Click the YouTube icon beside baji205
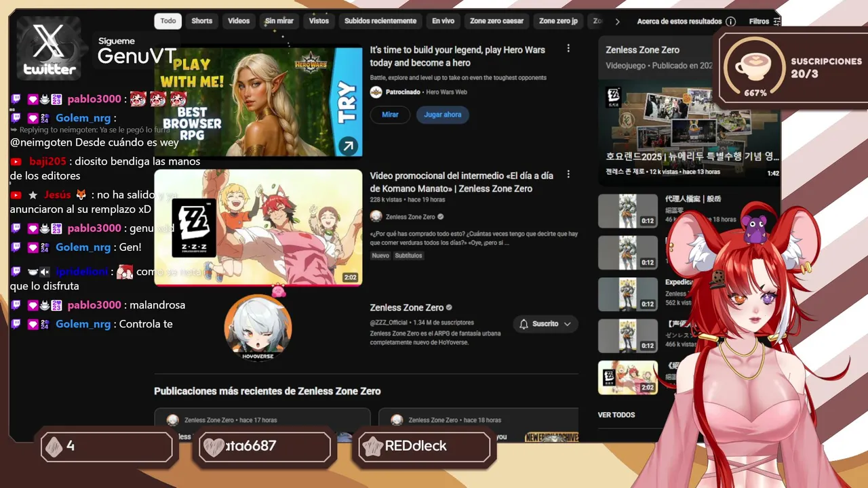Viewport: 868px width, 488px height. coord(16,161)
